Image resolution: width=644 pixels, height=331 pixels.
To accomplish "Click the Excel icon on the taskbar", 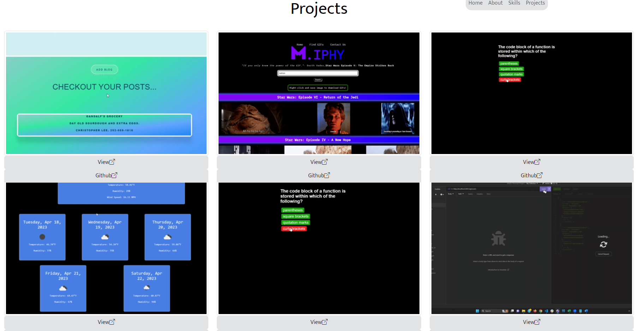I will click(x=569, y=311).
